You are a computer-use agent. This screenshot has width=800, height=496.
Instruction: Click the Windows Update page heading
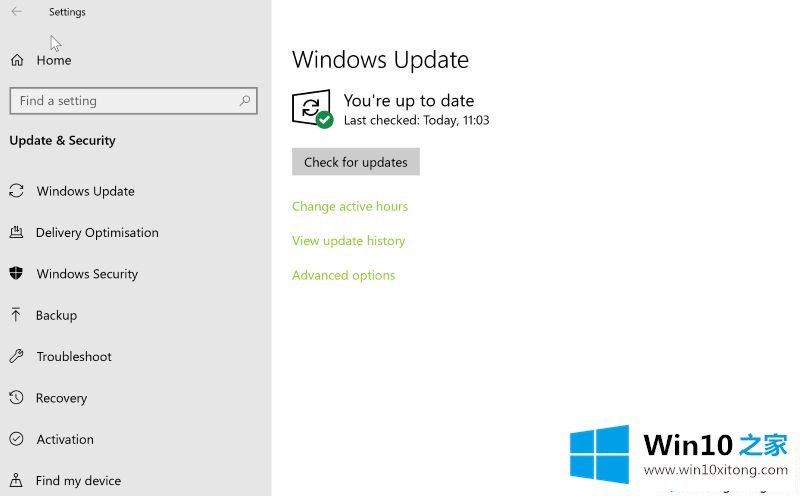point(381,60)
